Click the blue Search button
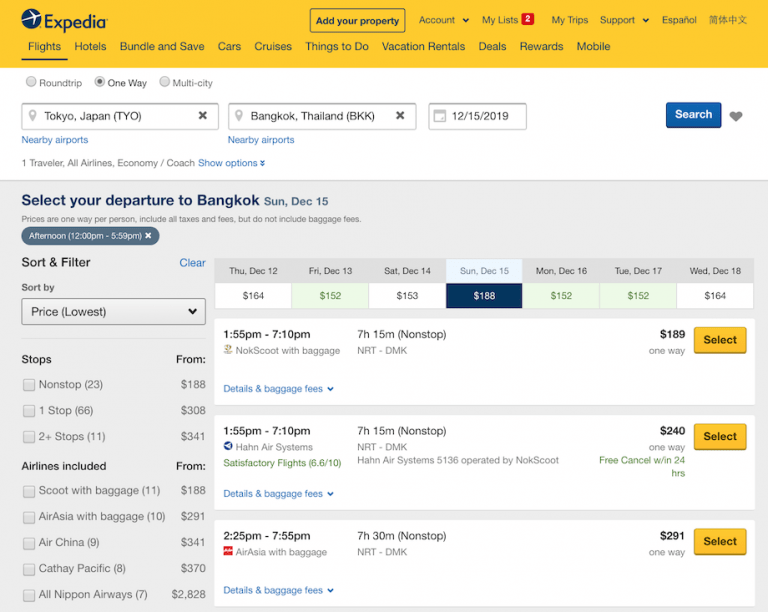 click(693, 115)
